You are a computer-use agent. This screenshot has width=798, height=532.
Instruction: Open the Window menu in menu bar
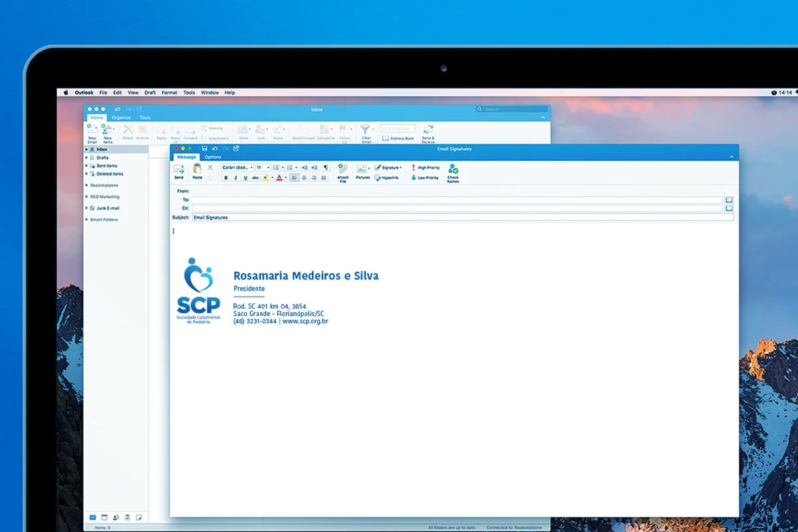pos(209,92)
